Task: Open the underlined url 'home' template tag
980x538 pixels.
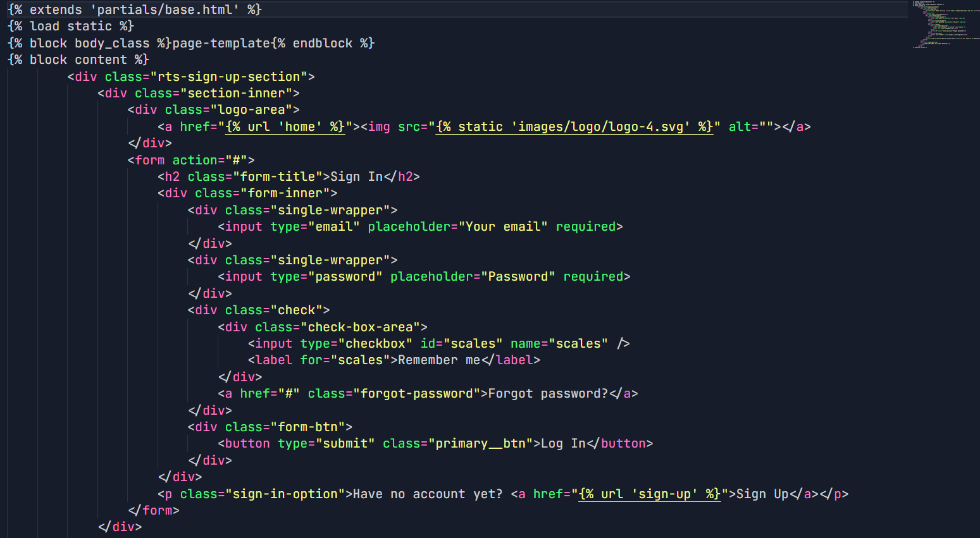Action: (x=285, y=126)
